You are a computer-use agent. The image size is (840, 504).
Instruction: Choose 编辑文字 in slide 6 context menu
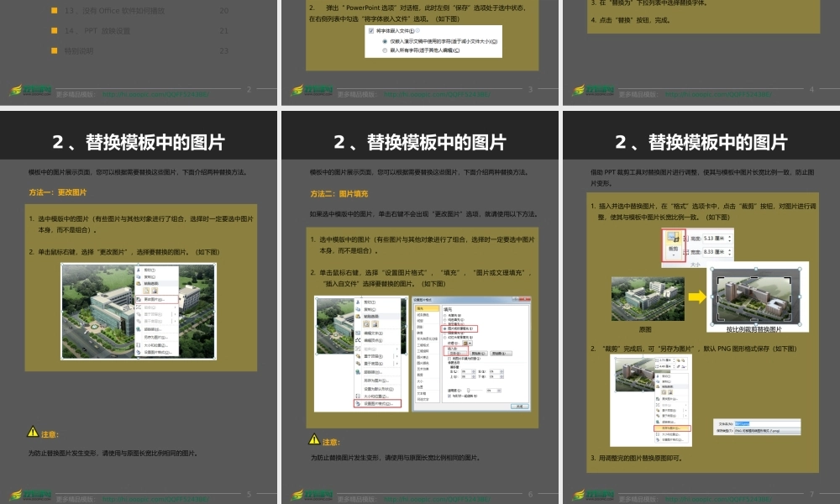pyautogui.click(x=374, y=333)
